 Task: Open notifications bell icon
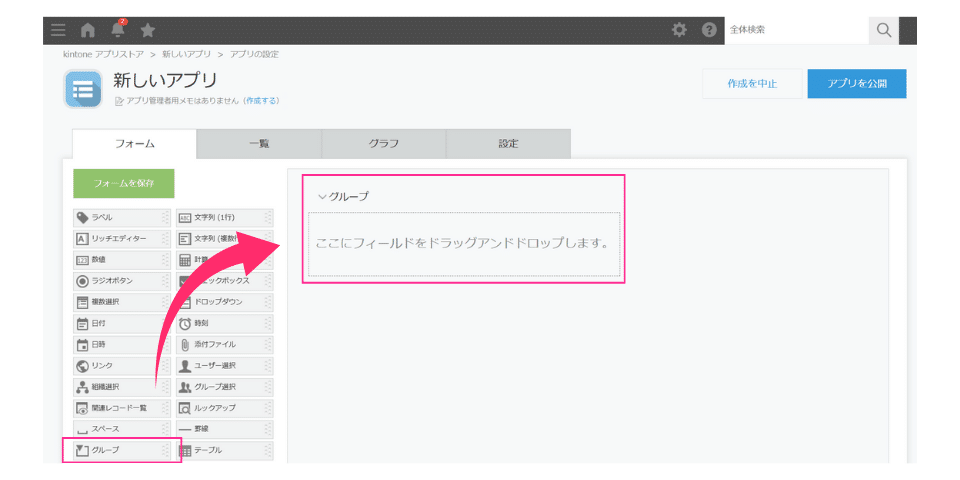click(x=118, y=29)
